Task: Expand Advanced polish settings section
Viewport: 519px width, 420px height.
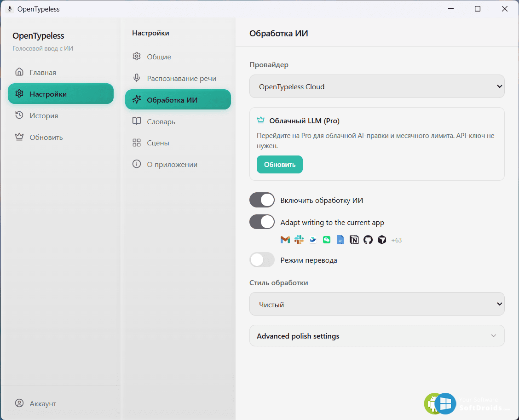Action: pyautogui.click(x=377, y=336)
